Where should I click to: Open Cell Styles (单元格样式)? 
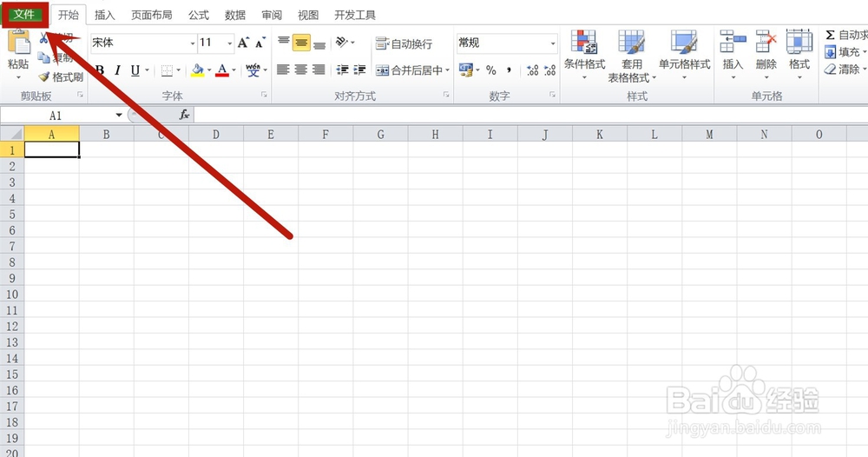point(684,55)
